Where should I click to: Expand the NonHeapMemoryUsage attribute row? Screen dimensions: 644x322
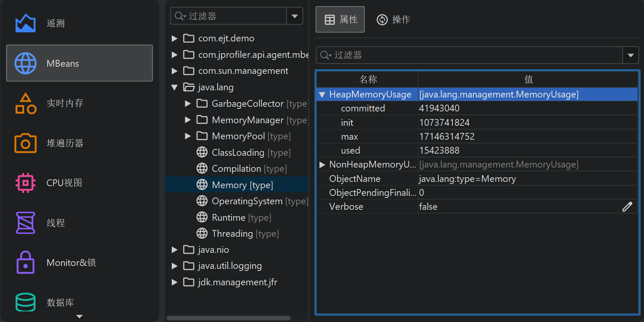(x=322, y=165)
